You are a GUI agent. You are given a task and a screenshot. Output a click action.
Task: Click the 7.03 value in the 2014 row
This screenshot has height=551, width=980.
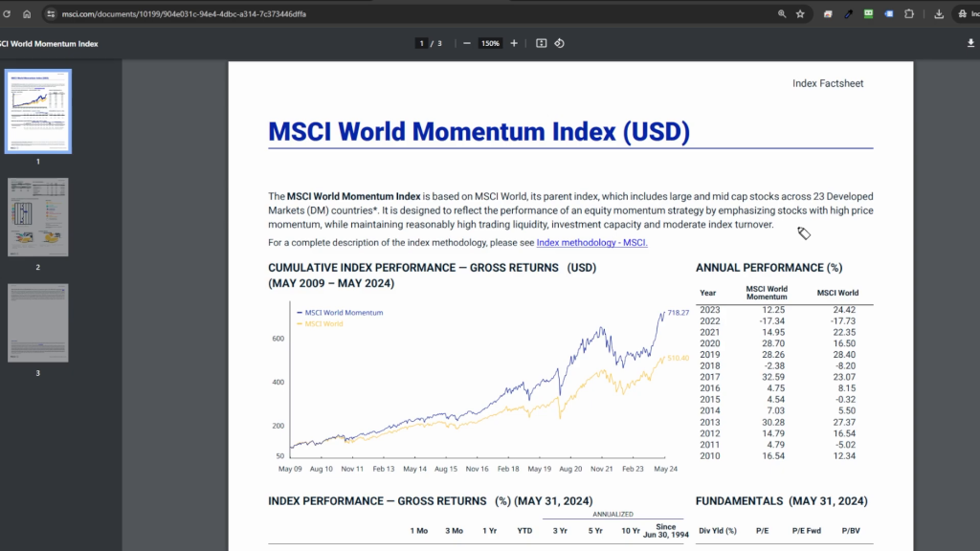point(775,411)
